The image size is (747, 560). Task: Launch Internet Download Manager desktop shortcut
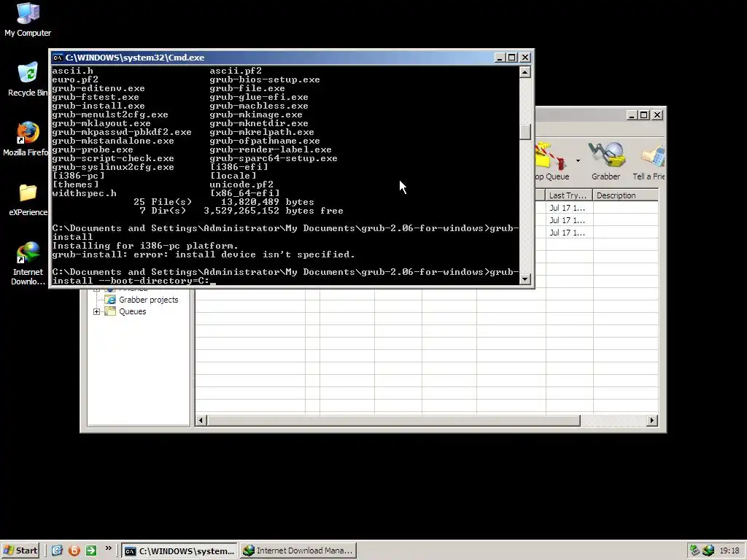click(x=28, y=262)
